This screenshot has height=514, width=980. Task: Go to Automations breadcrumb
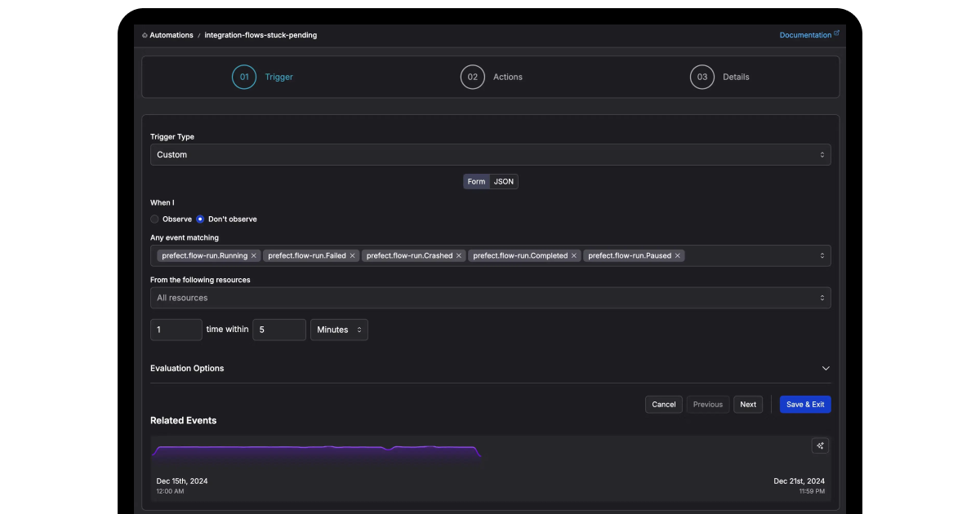coord(171,35)
